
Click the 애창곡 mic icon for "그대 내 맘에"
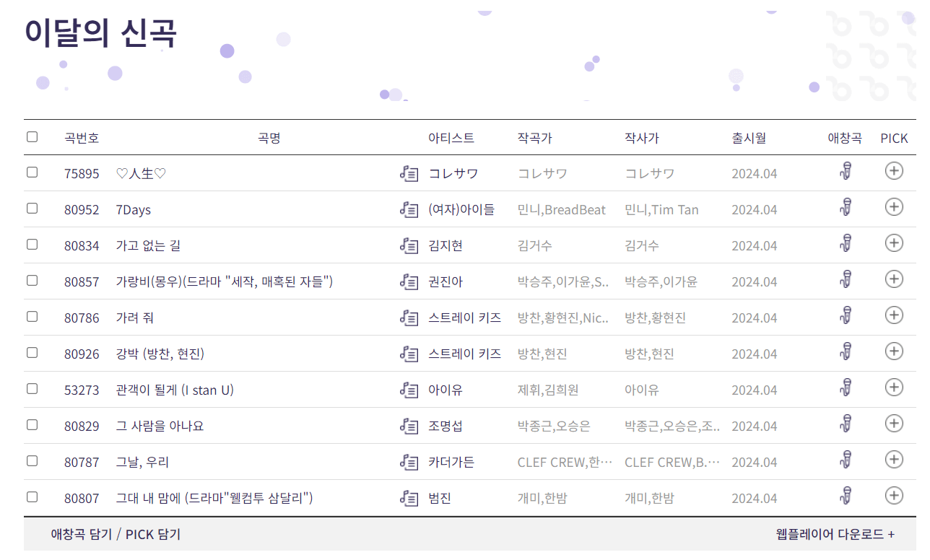(846, 497)
